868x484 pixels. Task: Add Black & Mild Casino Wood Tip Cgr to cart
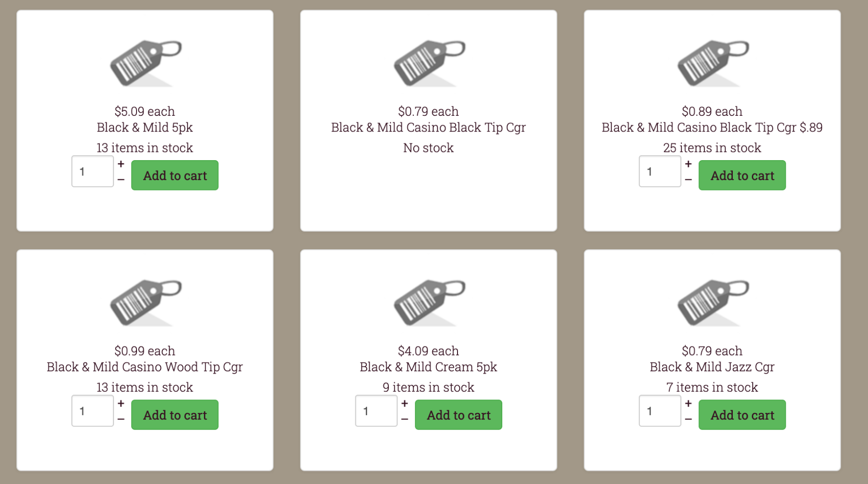pos(175,415)
